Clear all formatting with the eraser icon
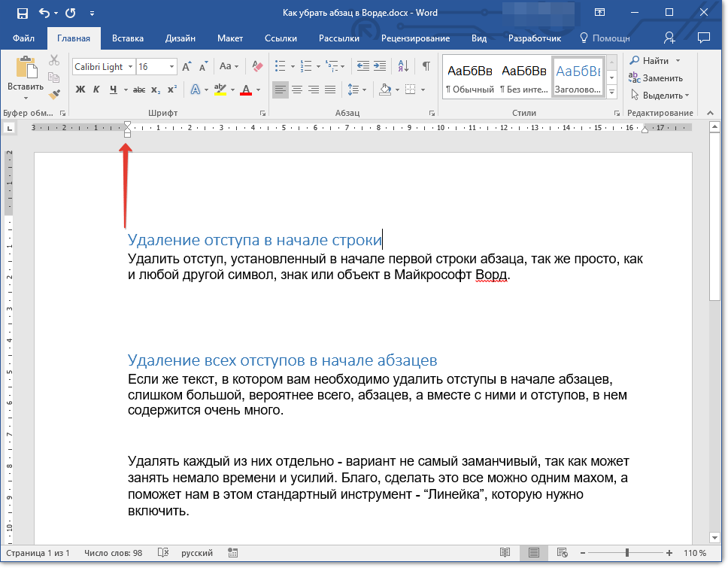 258,66
